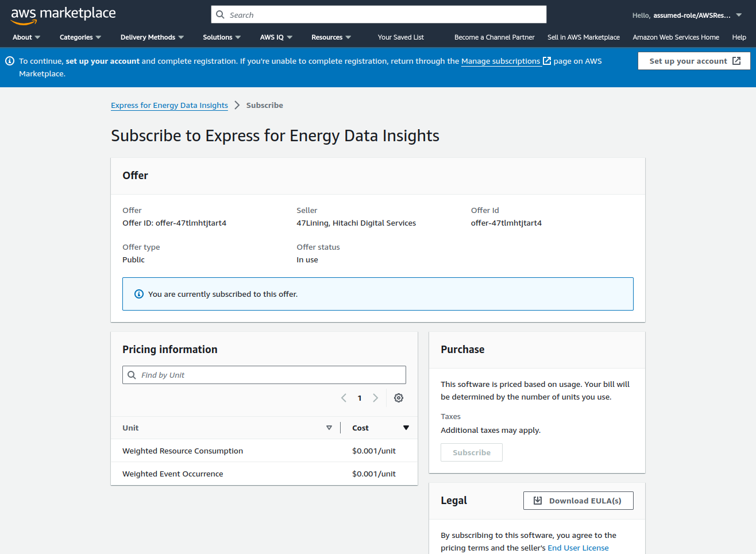Image resolution: width=756 pixels, height=554 pixels.
Task: Sort pricing table by Unit column arrow
Action: pyautogui.click(x=329, y=428)
